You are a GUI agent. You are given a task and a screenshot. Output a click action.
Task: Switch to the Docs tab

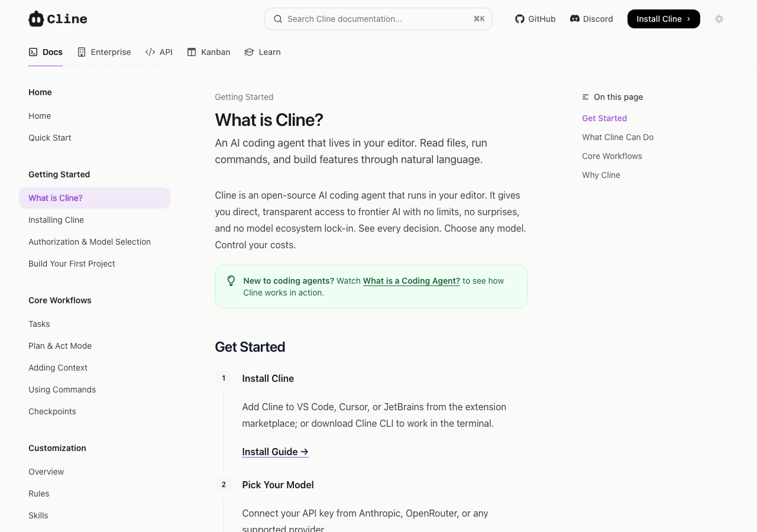[x=46, y=52]
